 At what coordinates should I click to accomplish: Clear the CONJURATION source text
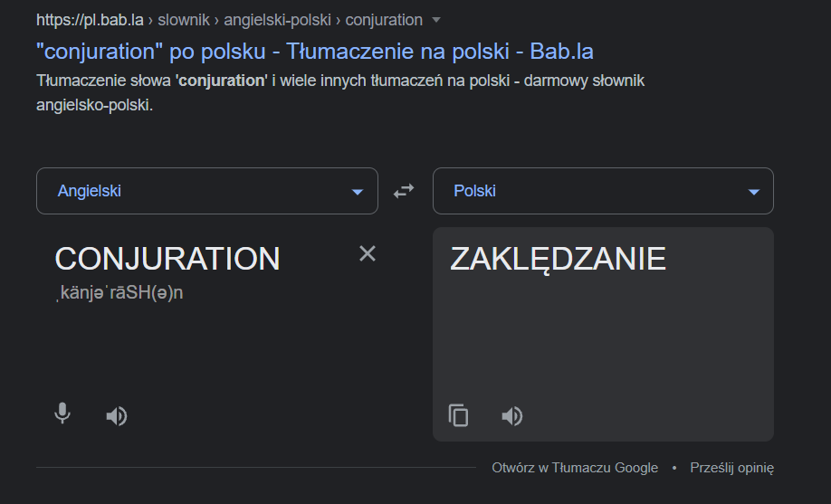tap(368, 254)
